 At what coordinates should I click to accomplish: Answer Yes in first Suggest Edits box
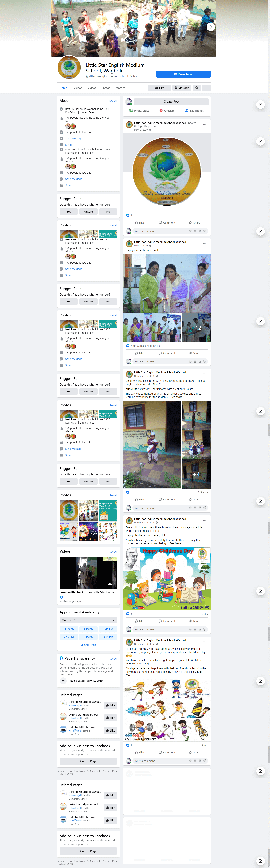click(x=69, y=212)
